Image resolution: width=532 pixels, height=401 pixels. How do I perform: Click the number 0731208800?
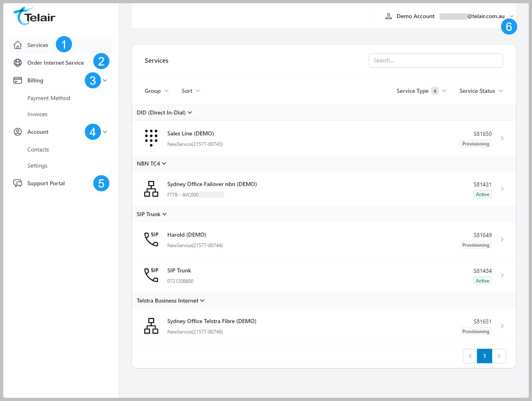[180, 281]
